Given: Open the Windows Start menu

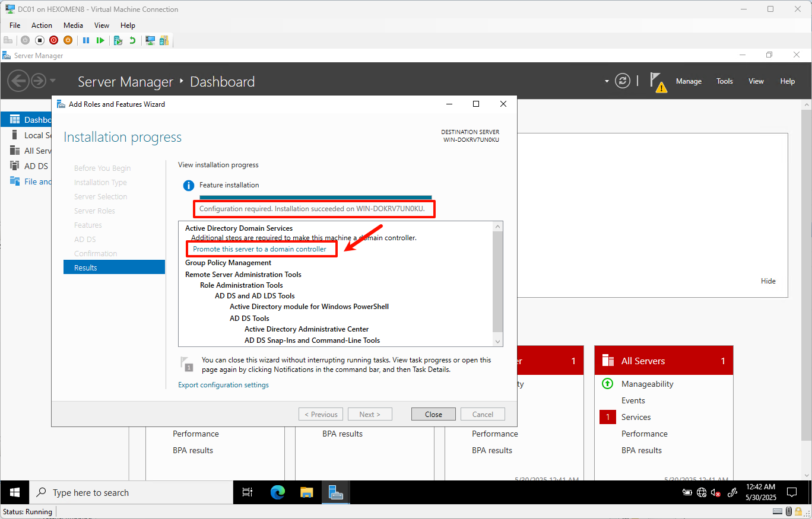Looking at the screenshot, I should tap(15, 492).
